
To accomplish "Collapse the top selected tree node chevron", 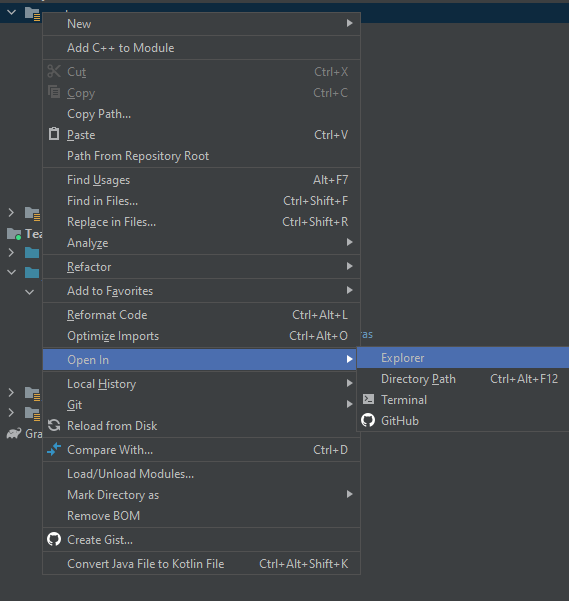I will click(11, 12).
